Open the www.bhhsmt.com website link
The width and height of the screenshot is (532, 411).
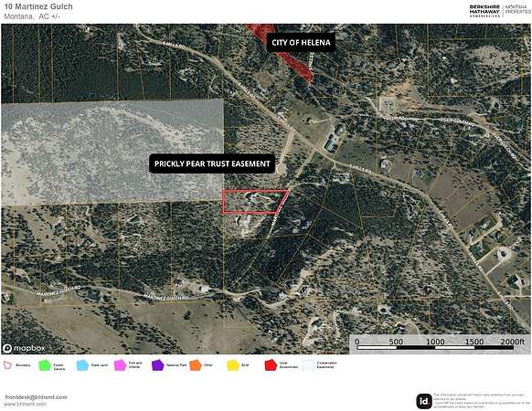tap(26, 405)
